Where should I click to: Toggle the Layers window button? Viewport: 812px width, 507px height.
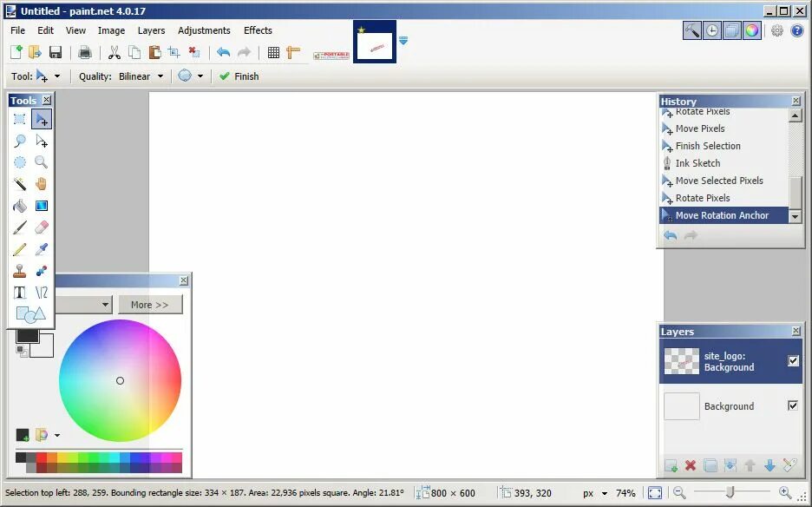coord(731,30)
